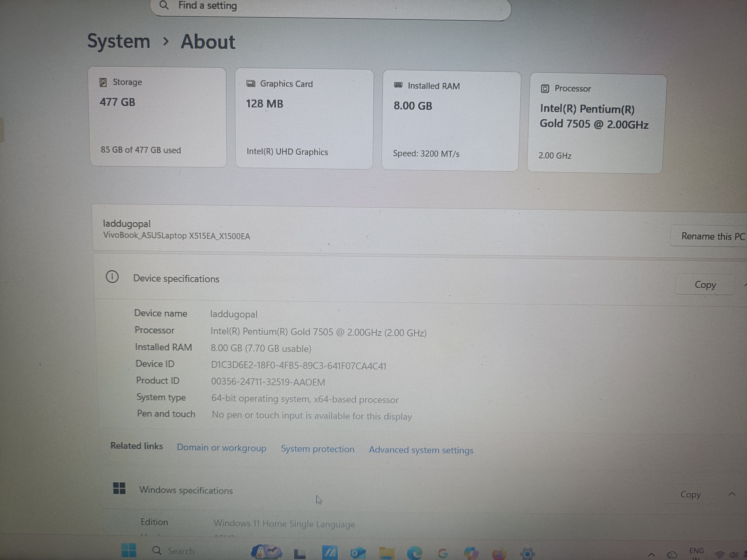Image resolution: width=747 pixels, height=560 pixels.
Task: Click the Device name value laddugopal
Action: coord(234,314)
